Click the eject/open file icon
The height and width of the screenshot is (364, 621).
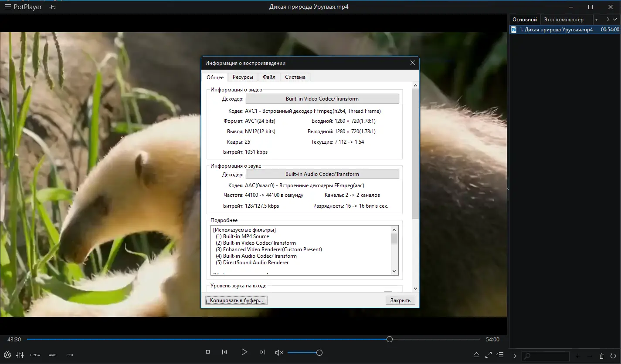point(477,355)
